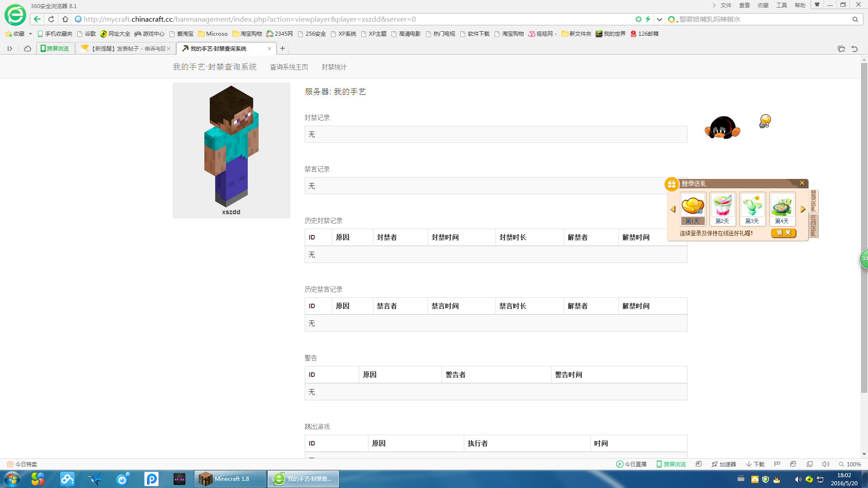
Task: Open the 收藏 favorites star button
Action: [14, 34]
